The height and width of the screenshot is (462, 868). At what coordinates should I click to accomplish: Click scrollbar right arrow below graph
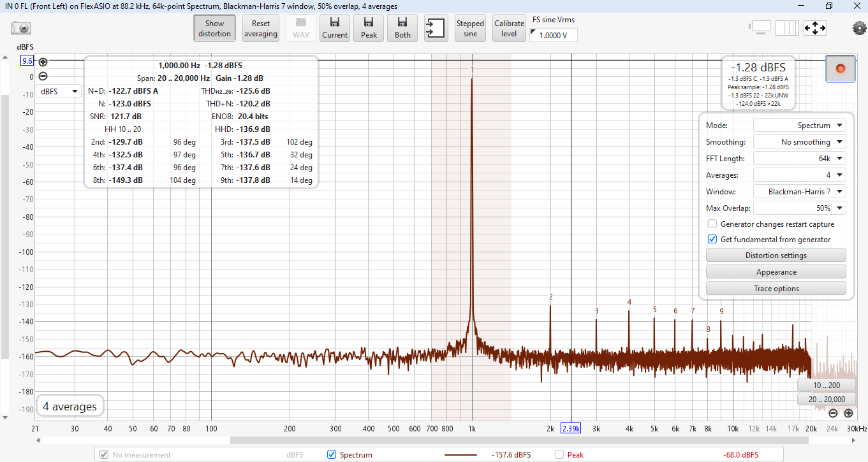pyautogui.click(x=853, y=440)
